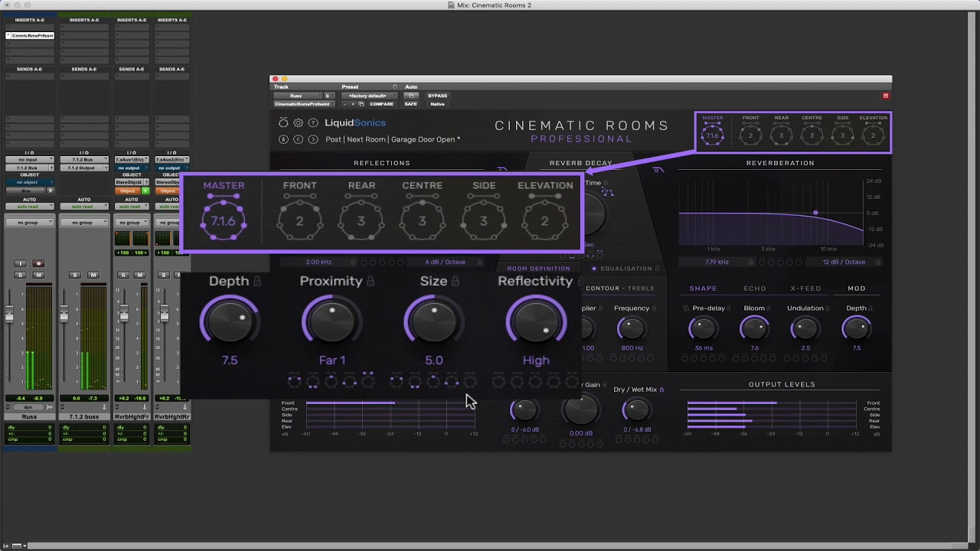Toggle the EQUALISATION tab lock icon

(658, 269)
